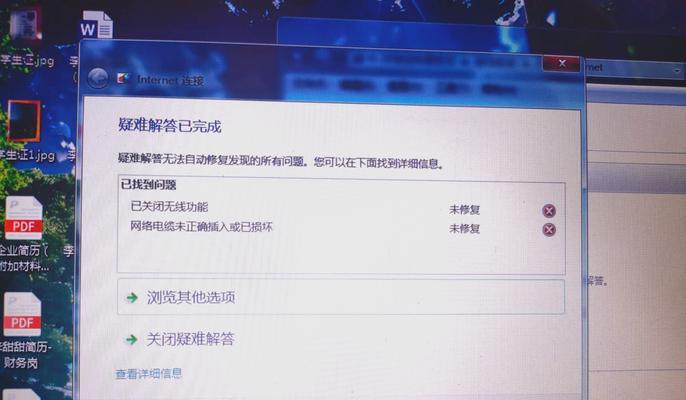Click the green arrow beside 关闭疑难解答
686x400 pixels.
[131, 340]
